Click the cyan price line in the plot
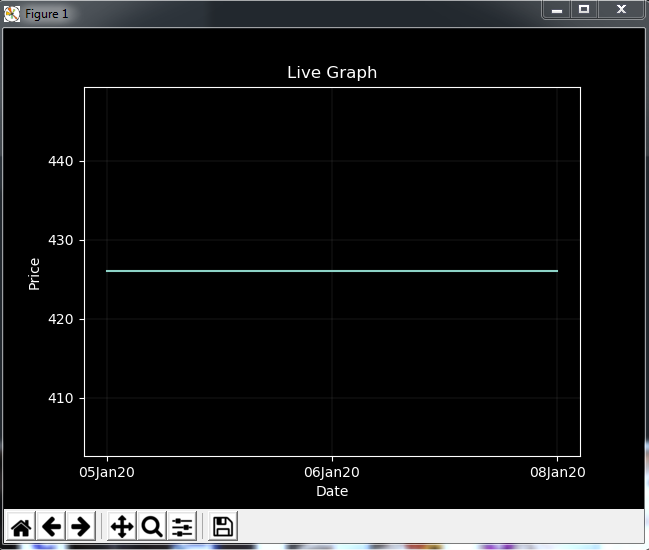Screen dimensions: 649x550 point(332,271)
